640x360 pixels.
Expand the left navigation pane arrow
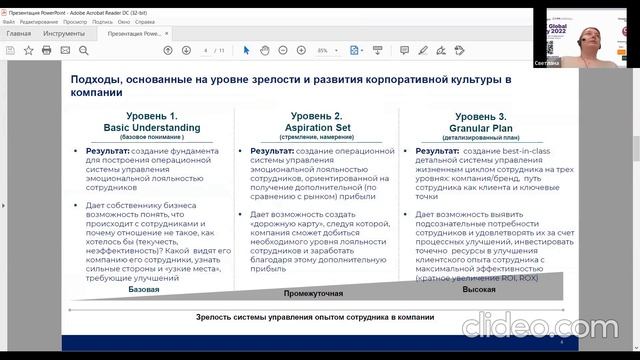pos(3,205)
